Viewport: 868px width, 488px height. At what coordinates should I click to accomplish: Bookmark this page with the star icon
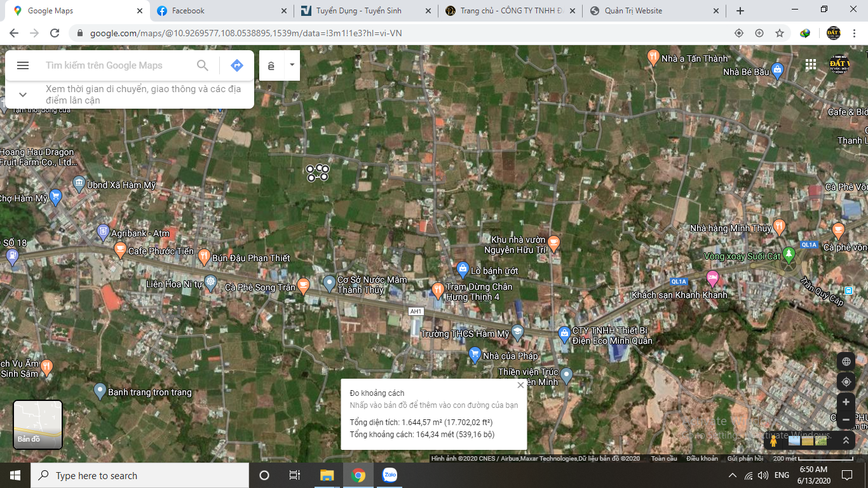click(780, 33)
